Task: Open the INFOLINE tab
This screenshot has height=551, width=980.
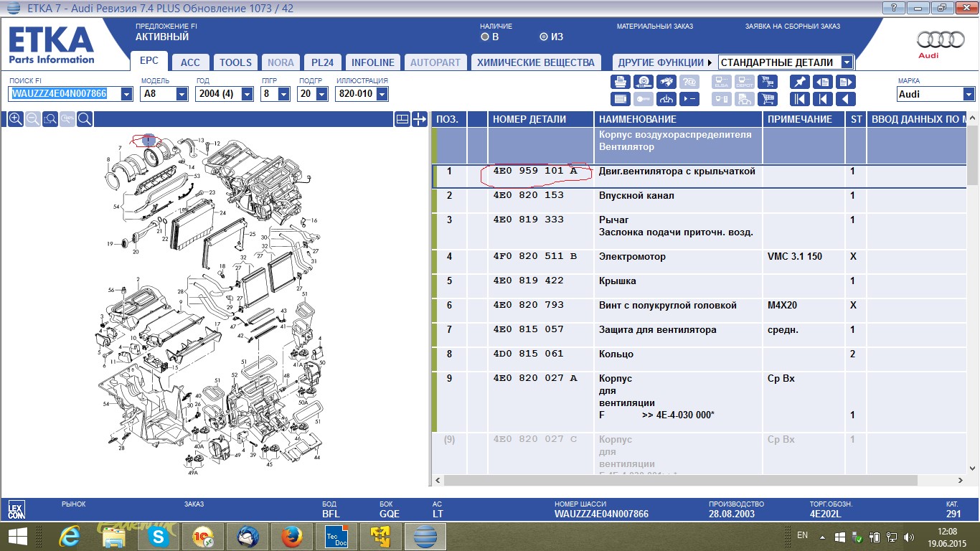Action: click(x=373, y=62)
